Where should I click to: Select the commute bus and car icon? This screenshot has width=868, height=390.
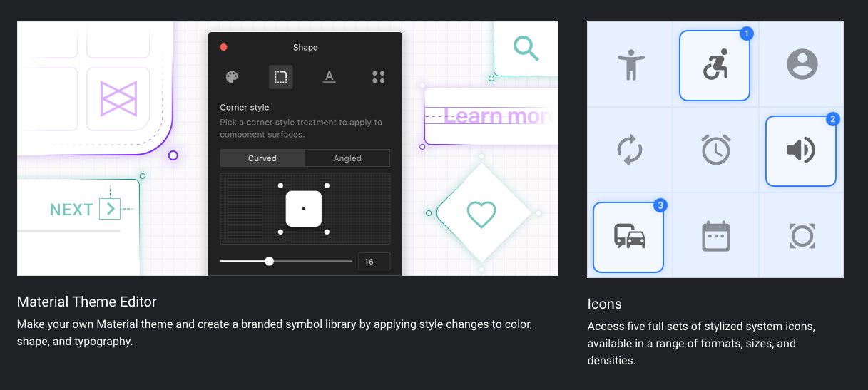click(x=629, y=237)
